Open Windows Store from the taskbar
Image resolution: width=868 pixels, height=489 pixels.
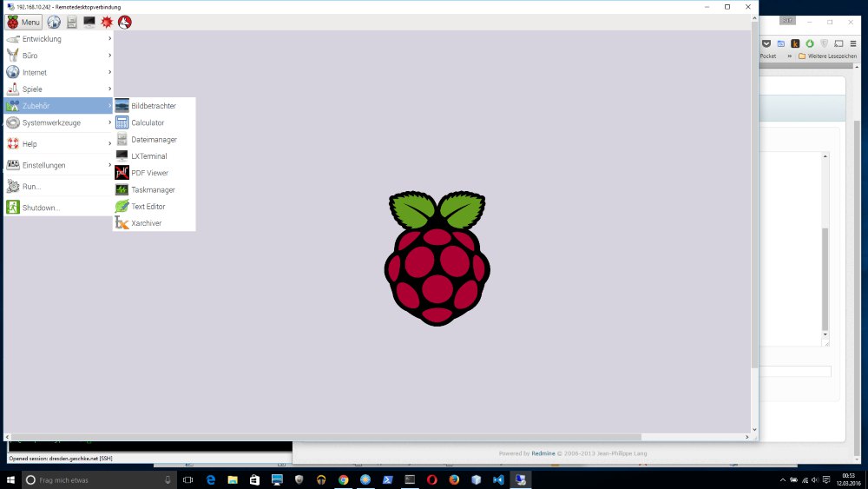coord(254,479)
